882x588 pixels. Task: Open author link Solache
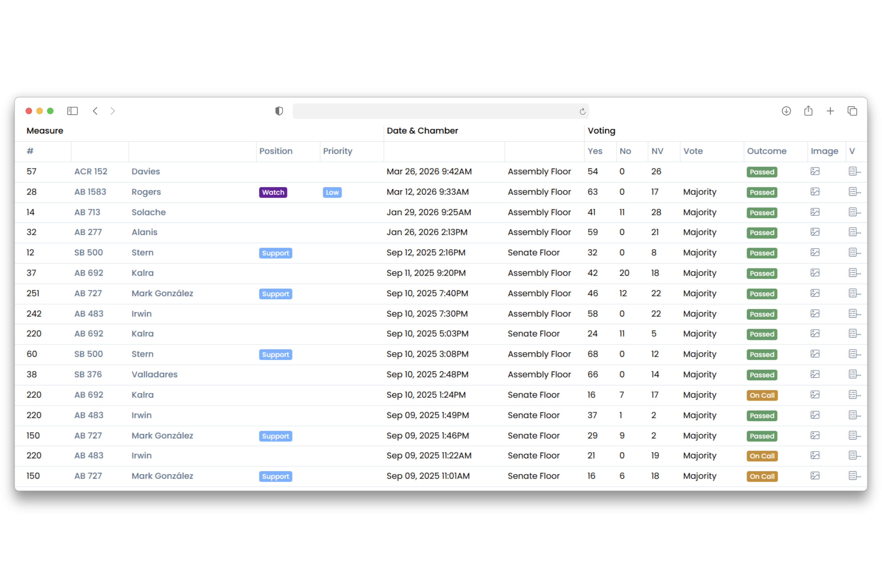point(149,212)
